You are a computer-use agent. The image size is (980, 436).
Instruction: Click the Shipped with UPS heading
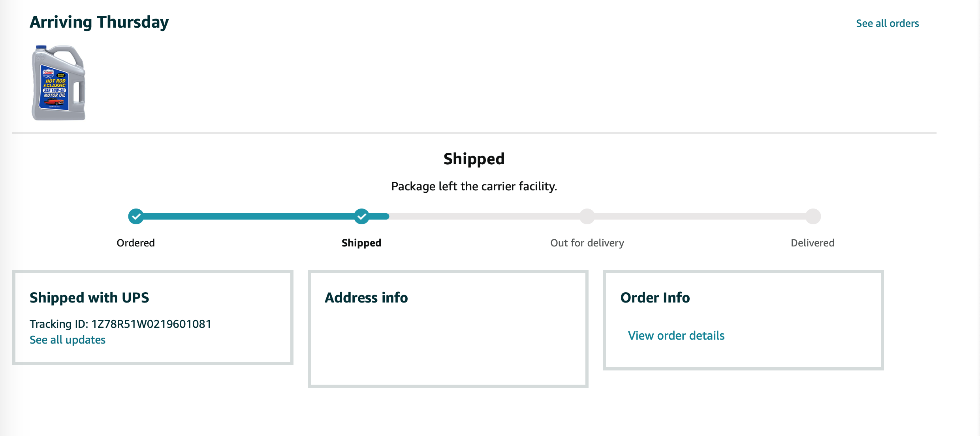(89, 297)
